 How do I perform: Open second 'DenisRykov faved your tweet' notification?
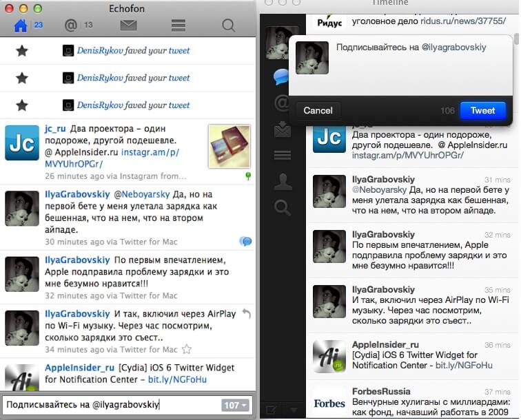133,78
